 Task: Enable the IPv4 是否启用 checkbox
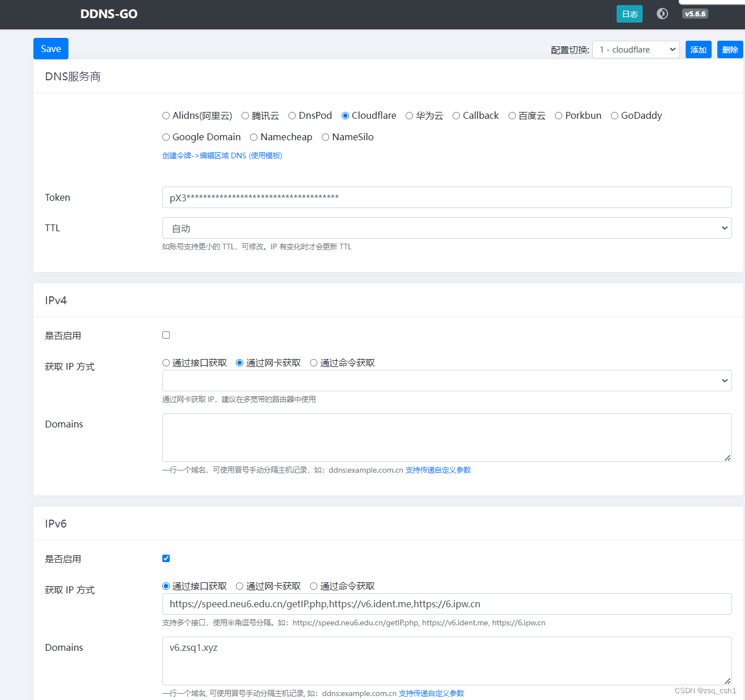(x=166, y=335)
